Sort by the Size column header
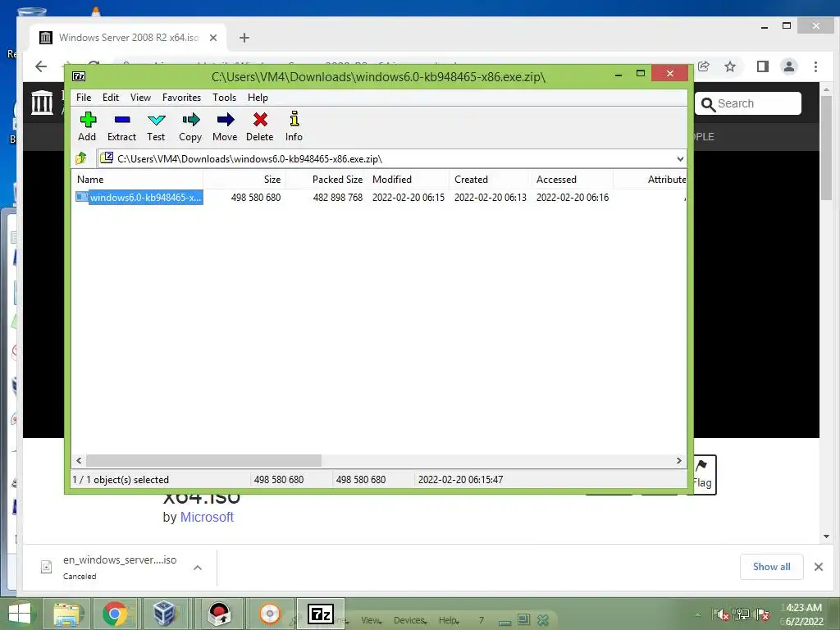840x630 pixels. point(244,180)
